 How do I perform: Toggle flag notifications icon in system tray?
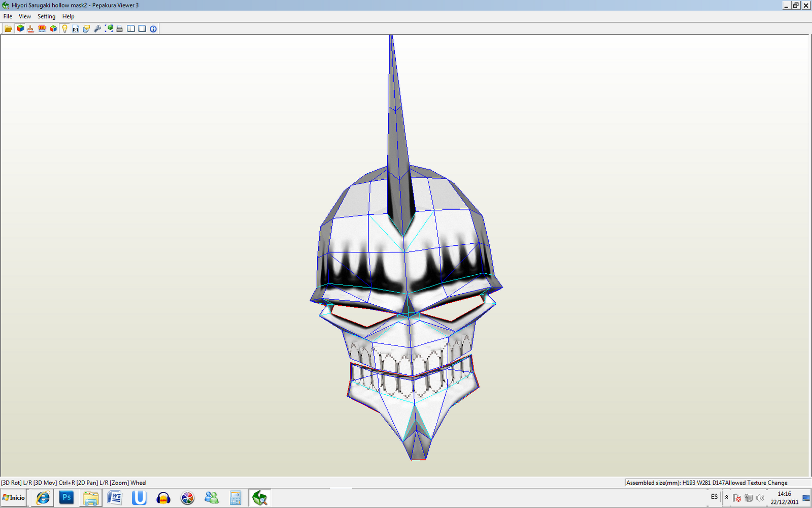tap(737, 498)
